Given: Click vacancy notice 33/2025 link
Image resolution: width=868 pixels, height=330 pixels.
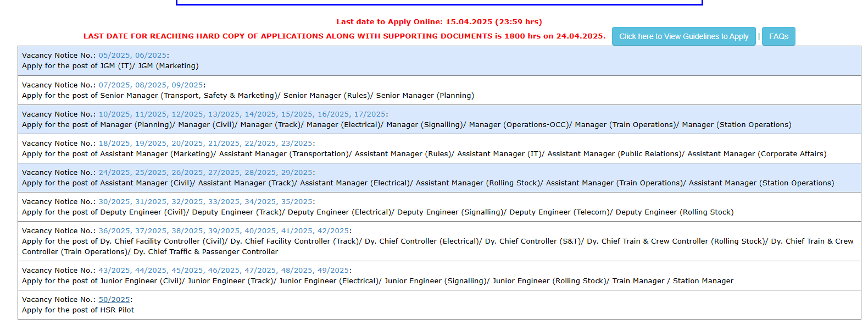Looking at the screenshot, I should (224, 202).
